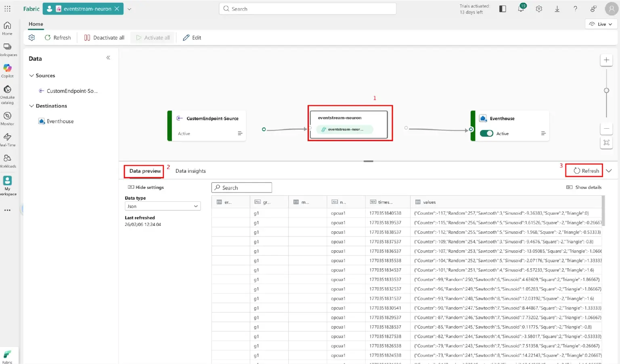Image resolution: width=620 pixels, height=364 pixels.
Task: Click the download icon in header
Action: click(557, 9)
